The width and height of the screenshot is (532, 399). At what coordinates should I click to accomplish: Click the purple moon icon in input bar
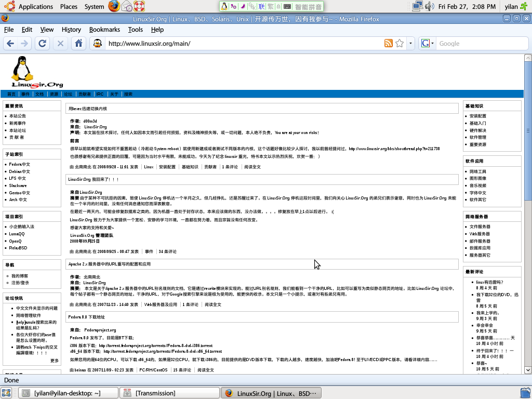[243, 6]
